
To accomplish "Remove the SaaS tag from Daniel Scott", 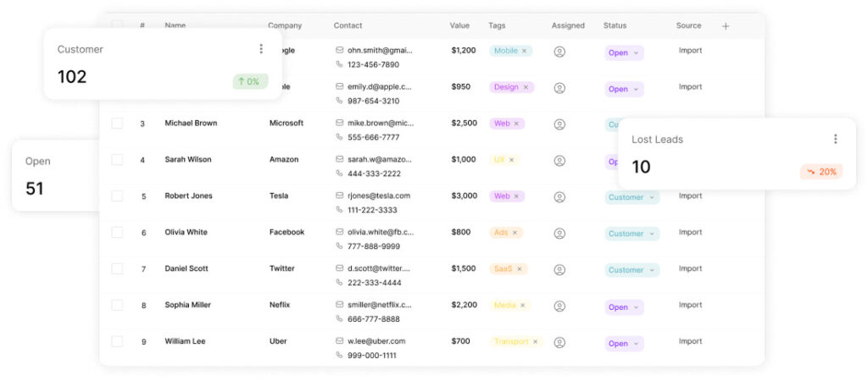I will (x=520, y=269).
